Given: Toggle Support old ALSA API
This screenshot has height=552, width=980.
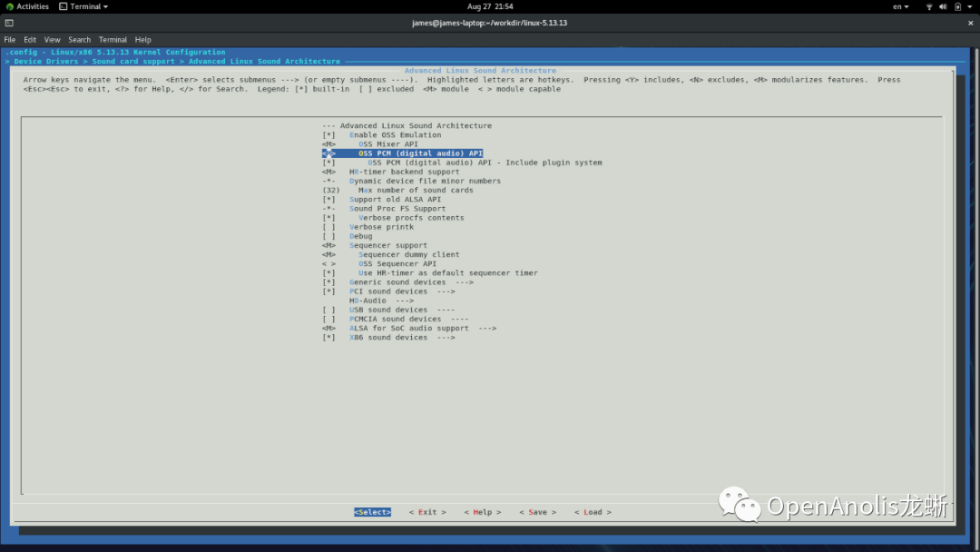Looking at the screenshot, I should (382, 200).
